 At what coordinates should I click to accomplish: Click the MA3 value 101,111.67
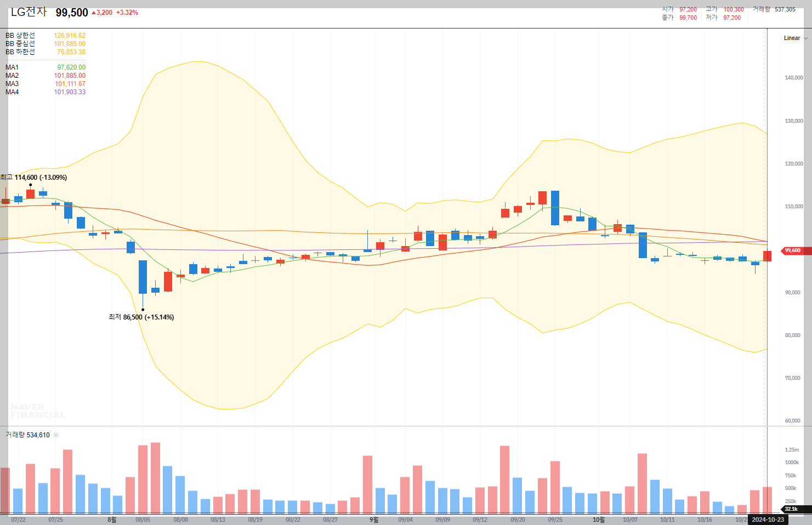pyautogui.click(x=70, y=84)
